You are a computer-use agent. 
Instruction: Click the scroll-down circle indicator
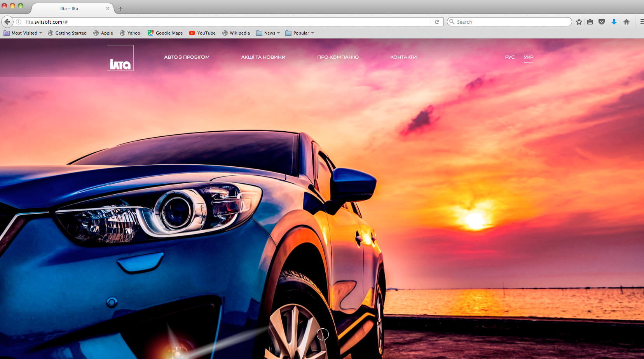[323, 334]
